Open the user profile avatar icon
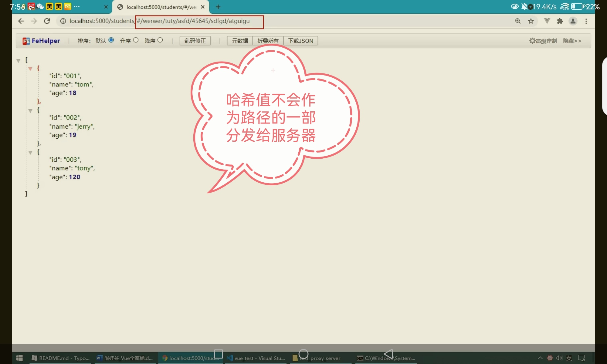This screenshot has height=364, width=607. point(573,21)
